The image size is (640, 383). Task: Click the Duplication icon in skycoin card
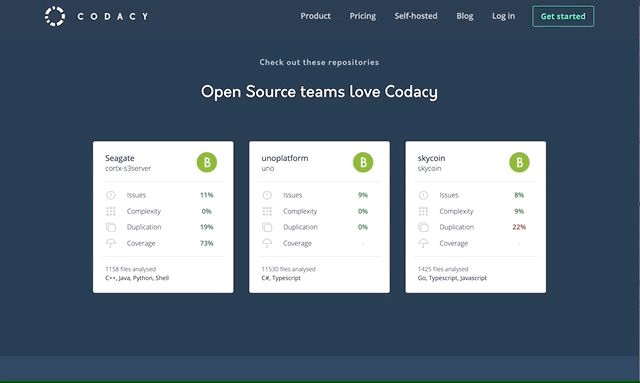(x=423, y=227)
